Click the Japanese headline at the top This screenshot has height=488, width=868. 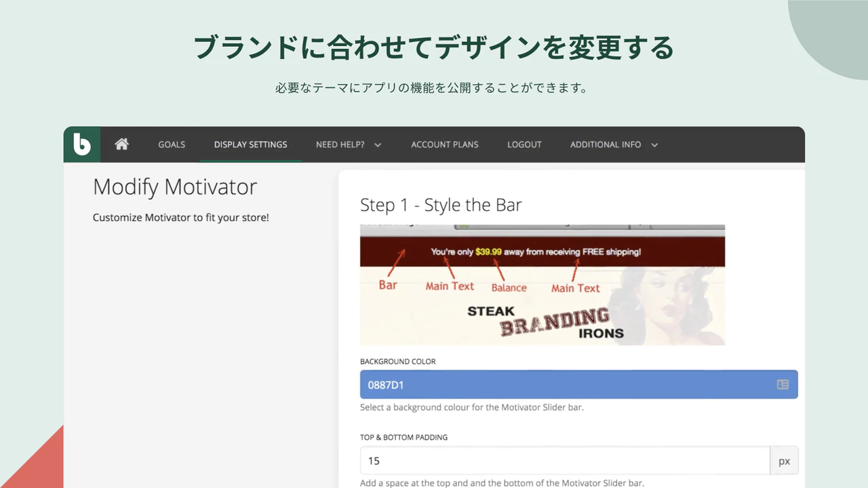coord(434,47)
